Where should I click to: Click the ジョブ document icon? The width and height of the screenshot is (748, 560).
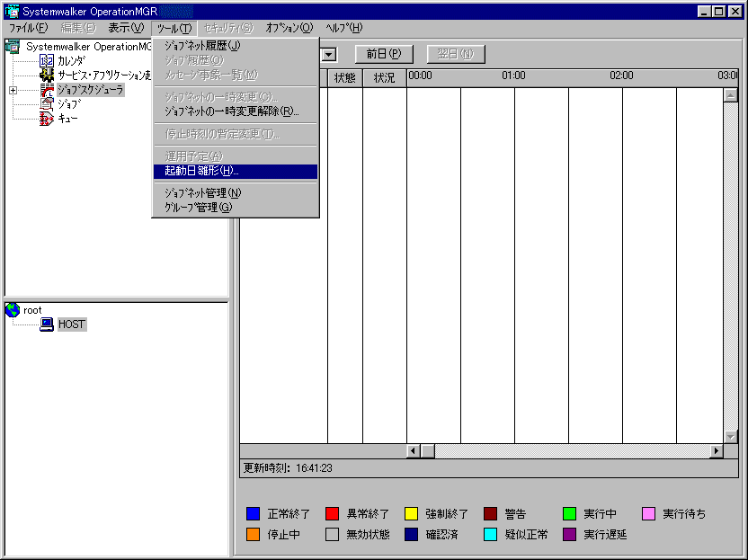pos(46,104)
